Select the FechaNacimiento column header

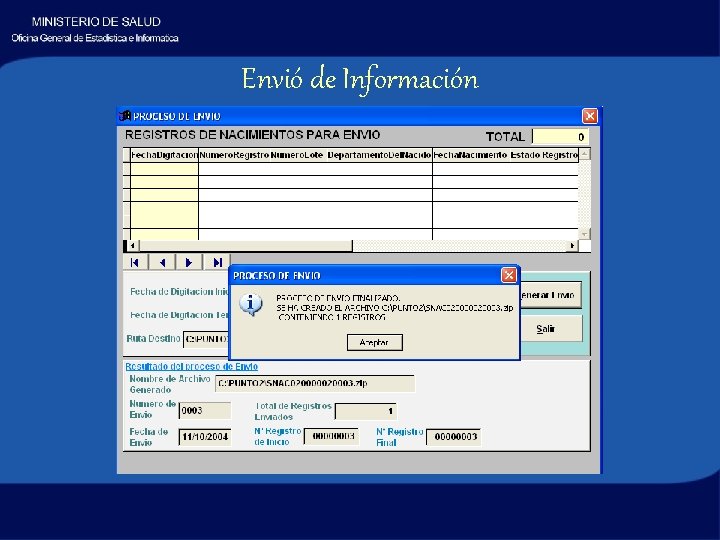470,155
